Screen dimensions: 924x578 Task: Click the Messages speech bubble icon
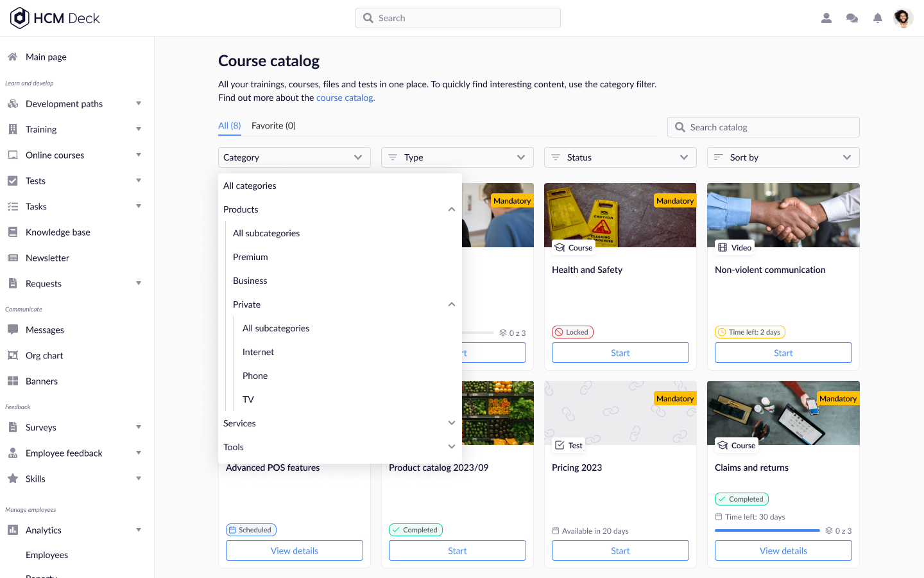pyautogui.click(x=12, y=329)
